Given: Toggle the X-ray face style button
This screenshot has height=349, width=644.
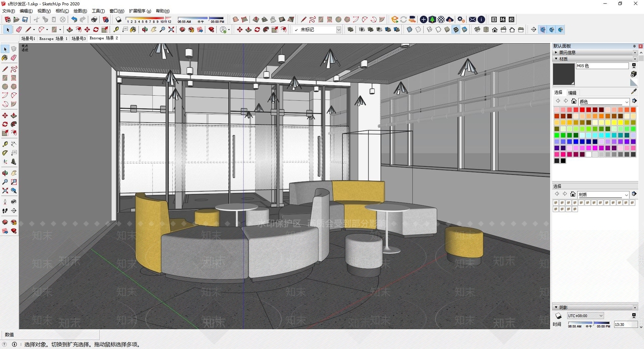Looking at the screenshot, I should (409, 29).
